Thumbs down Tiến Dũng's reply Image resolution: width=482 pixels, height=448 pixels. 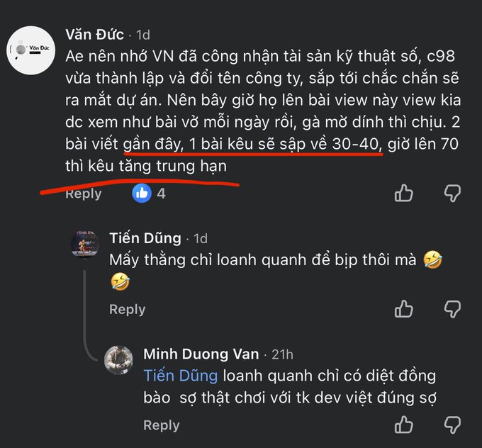point(452,308)
